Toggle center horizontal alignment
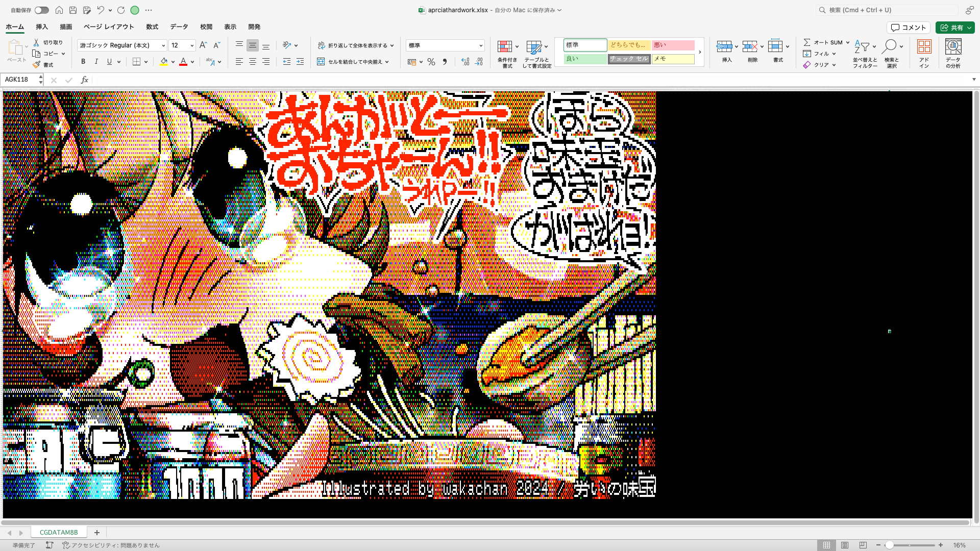Viewport: 980px width, 551px height. point(253,62)
